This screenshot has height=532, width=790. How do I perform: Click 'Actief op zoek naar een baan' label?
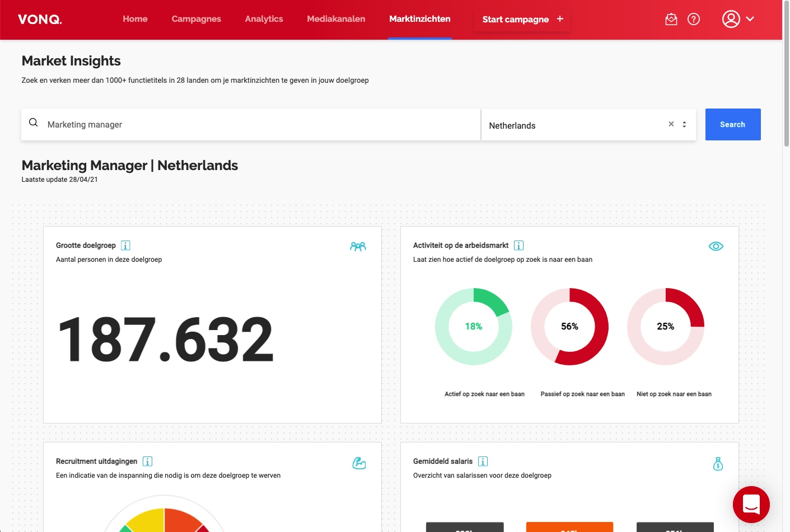pyautogui.click(x=484, y=394)
